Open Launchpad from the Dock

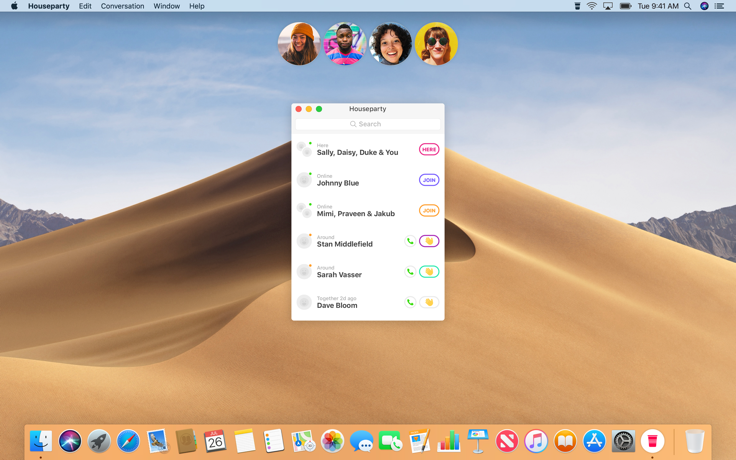(99, 441)
